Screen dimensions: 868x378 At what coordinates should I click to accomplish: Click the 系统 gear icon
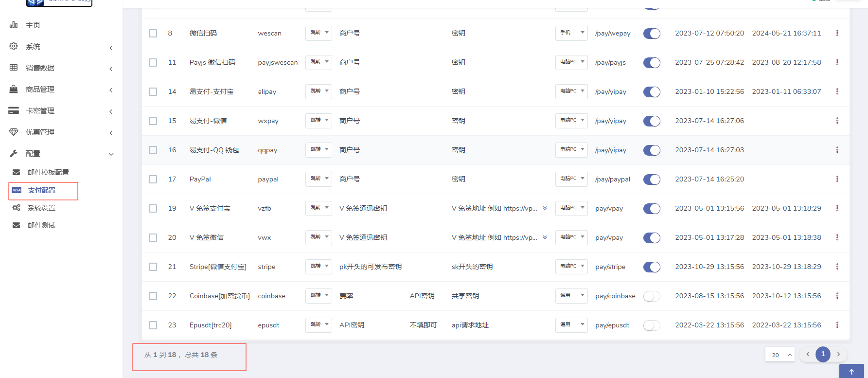click(x=14, y=46)
